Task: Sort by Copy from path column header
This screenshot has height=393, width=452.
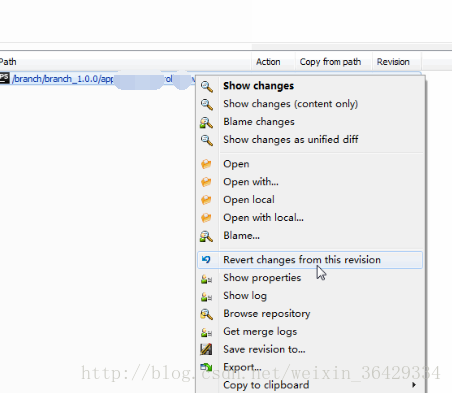Action: 333,62
